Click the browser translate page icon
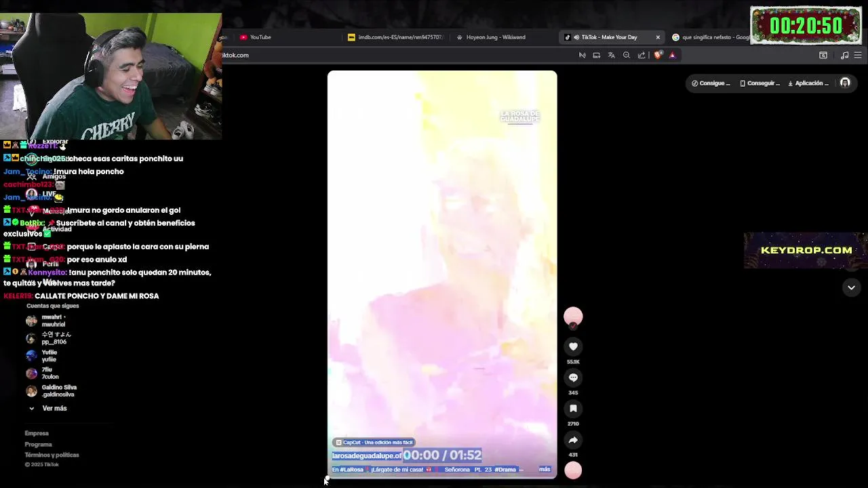This screenshot has width=868, height=488. pos(611,56)
